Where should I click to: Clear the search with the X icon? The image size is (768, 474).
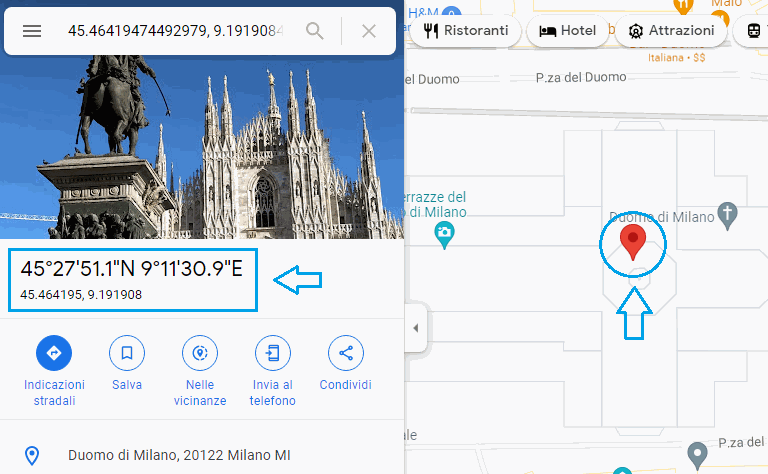click(x=369, y=31)
